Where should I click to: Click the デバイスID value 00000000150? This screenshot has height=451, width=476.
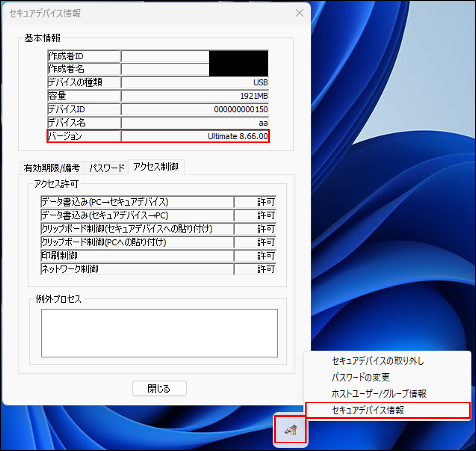tap(195, 109)
